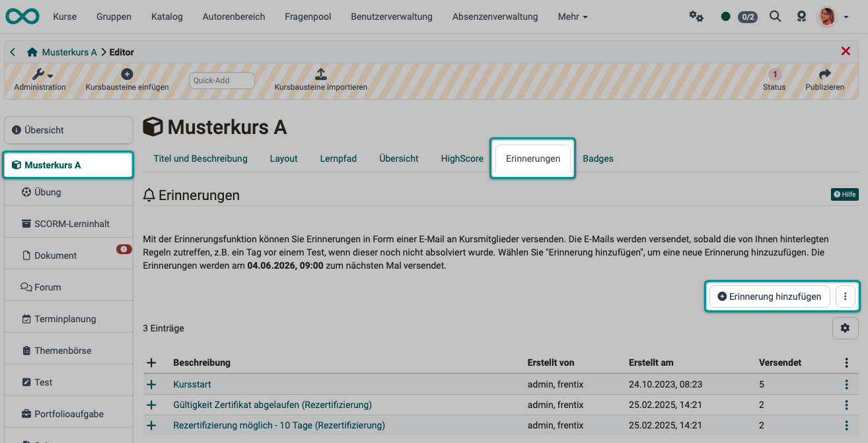
Task: Switch to Layout tab
Action: pyautogui.click(x=283, y=158)
